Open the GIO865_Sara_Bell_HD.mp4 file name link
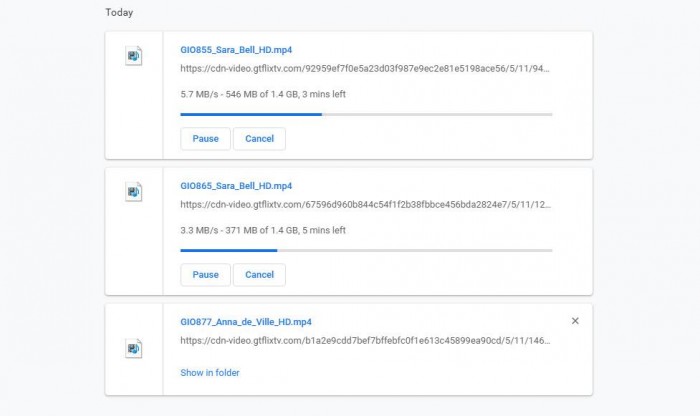Image resolution: width=700 pixels, height=416 pixels. [x=236, y=186]
